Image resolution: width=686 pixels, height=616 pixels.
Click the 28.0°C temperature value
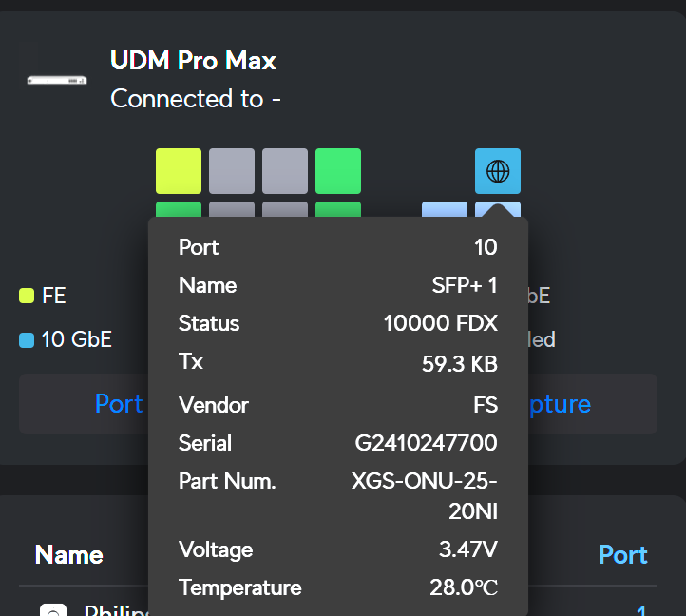(464, 587)
